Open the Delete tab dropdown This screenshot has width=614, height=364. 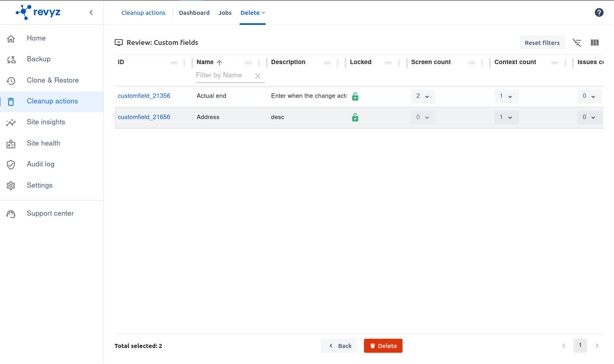click(x=253, y=13)
